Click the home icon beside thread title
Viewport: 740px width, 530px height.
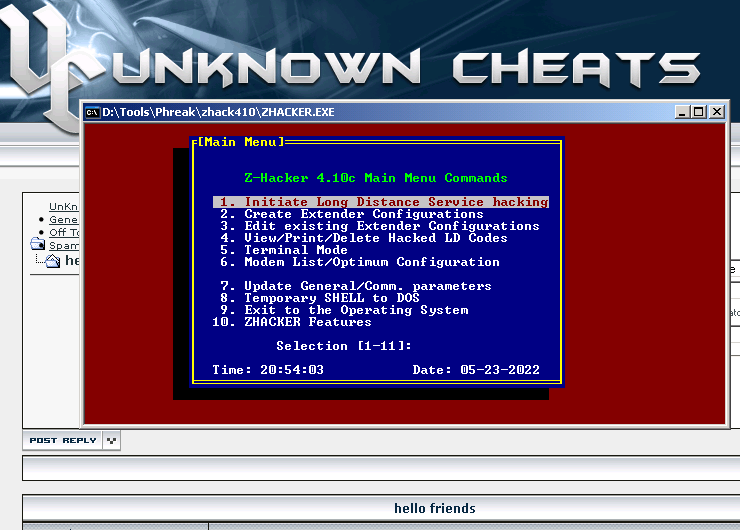pyautogui.click(x=53, y=261)
